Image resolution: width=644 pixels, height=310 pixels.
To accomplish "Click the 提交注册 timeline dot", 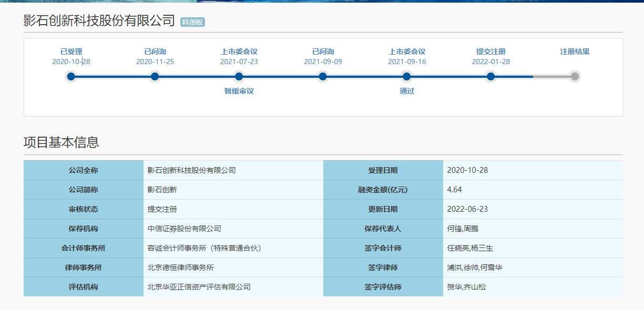I will click(x=490, y=77).
